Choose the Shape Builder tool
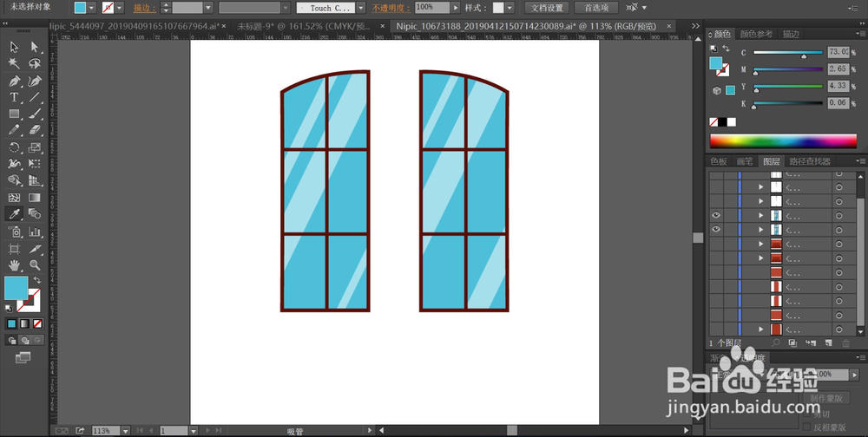The width and height of the screenshot is (868, 437). click(15, 180)
